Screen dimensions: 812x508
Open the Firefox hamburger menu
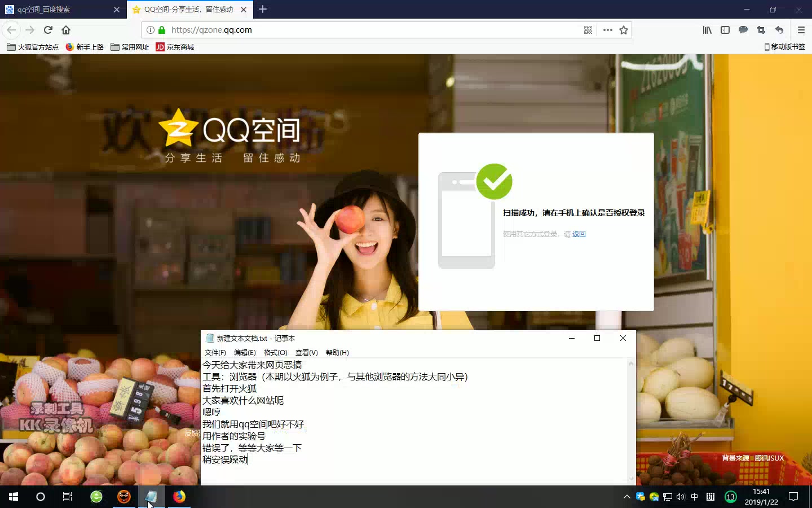pos(801,30)
